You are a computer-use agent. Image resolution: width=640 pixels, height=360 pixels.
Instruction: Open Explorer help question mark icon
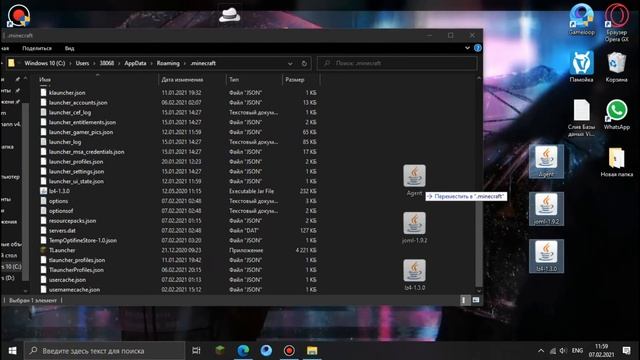(x=478, y=48)
